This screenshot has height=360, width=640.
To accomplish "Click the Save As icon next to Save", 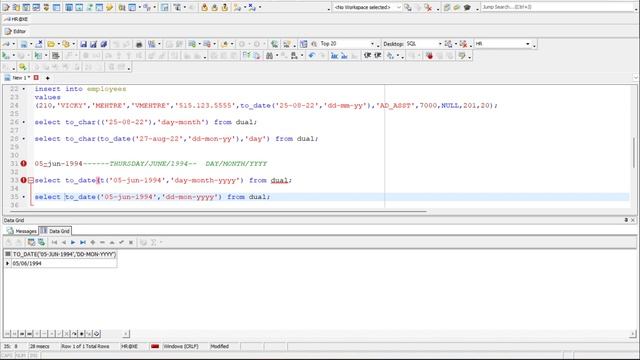I will (x=93, y=44).
